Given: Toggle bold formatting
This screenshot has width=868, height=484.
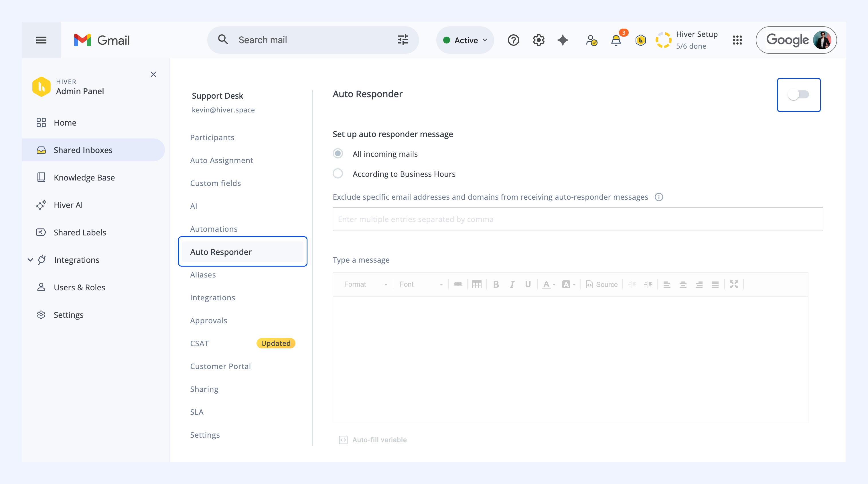Looking at the screenshot, I should coord(496,284).
